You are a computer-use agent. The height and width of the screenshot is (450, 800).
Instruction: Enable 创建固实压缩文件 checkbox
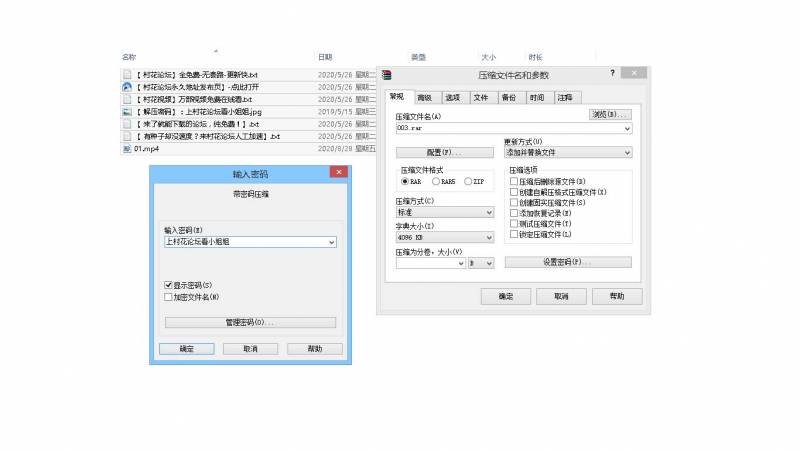(514, 203)
